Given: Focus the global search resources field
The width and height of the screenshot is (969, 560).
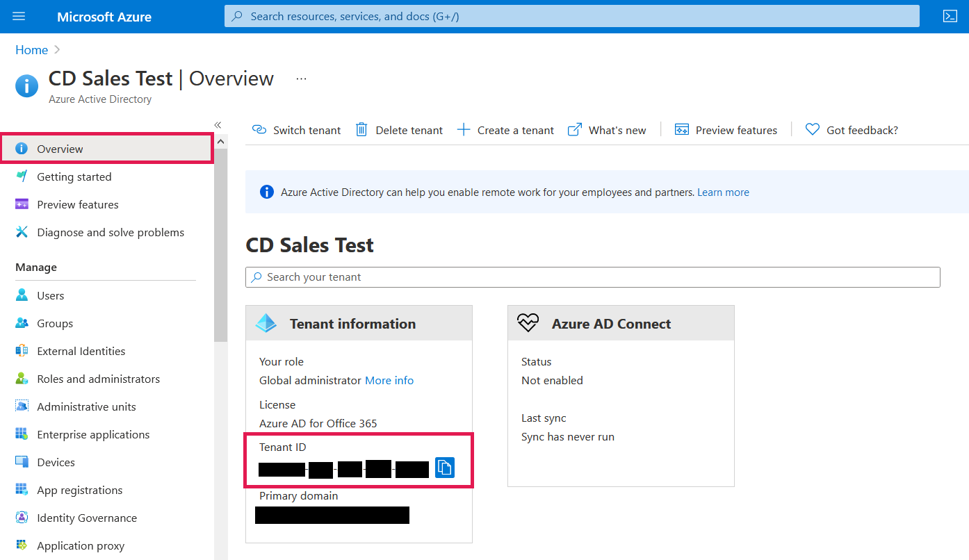Looking at the screenshot, I should 571,16.
